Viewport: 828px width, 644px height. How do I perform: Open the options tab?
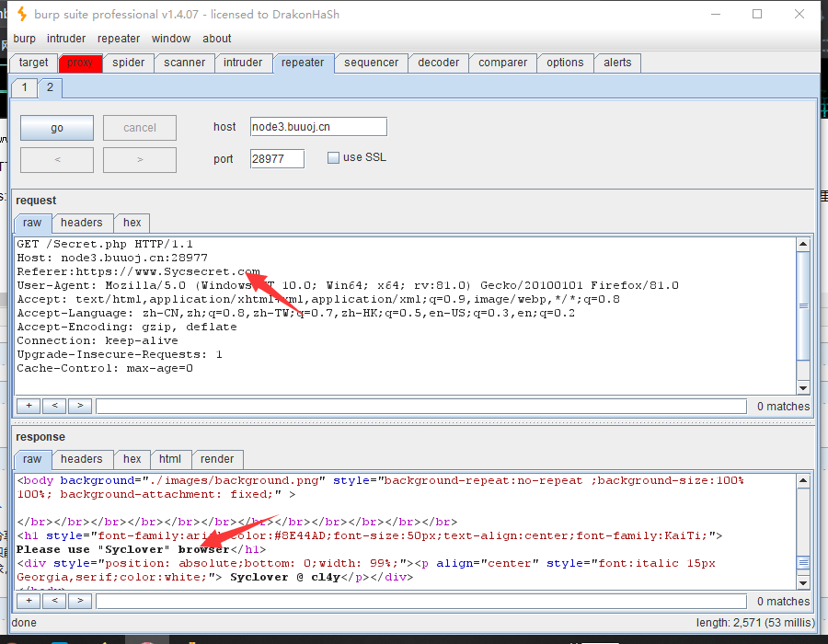click(565, 63)
